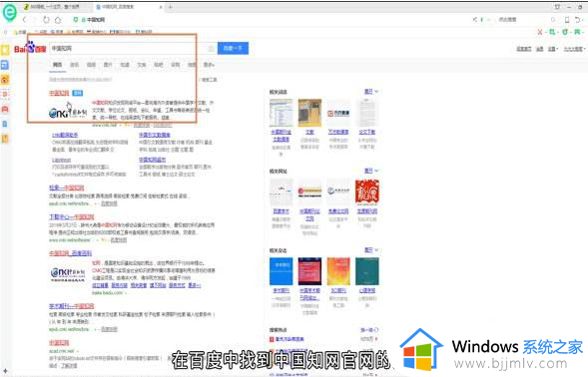
Task: Expand the 相关词语 section with 展开
Action: click(x=371, y=92)
